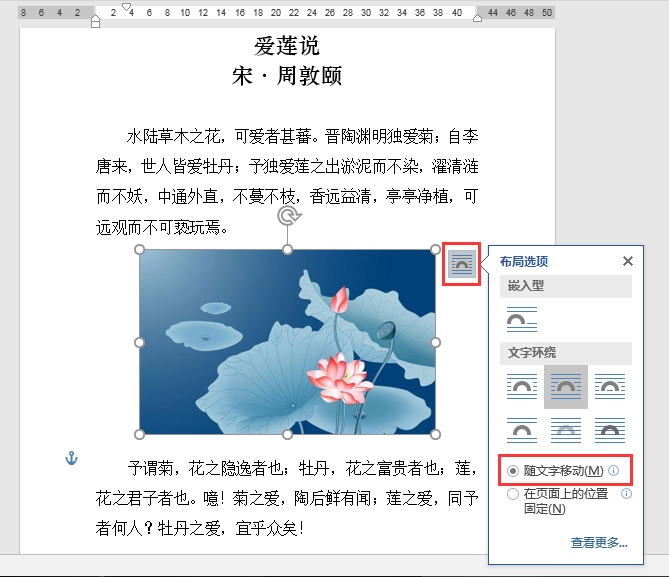Click the info icon next to 随文字移动
This screenshot has height=577, width=669.
[x=613, y=470]
